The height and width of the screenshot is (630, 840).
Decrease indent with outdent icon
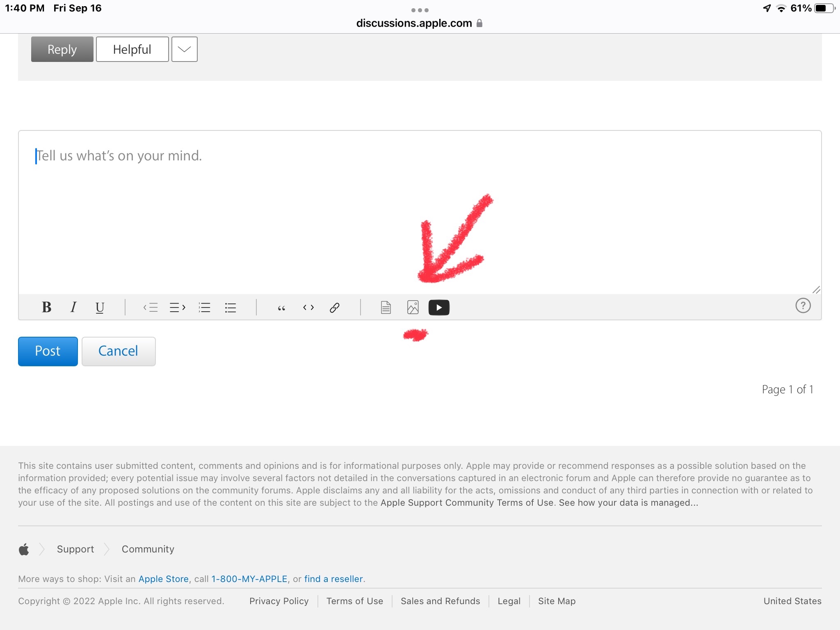point(151,307)
